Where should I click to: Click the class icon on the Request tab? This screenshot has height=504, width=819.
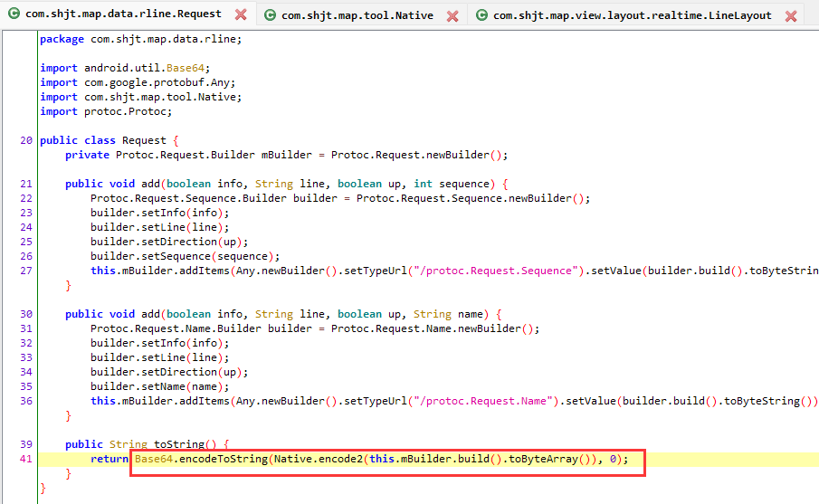tap(14, 14)
